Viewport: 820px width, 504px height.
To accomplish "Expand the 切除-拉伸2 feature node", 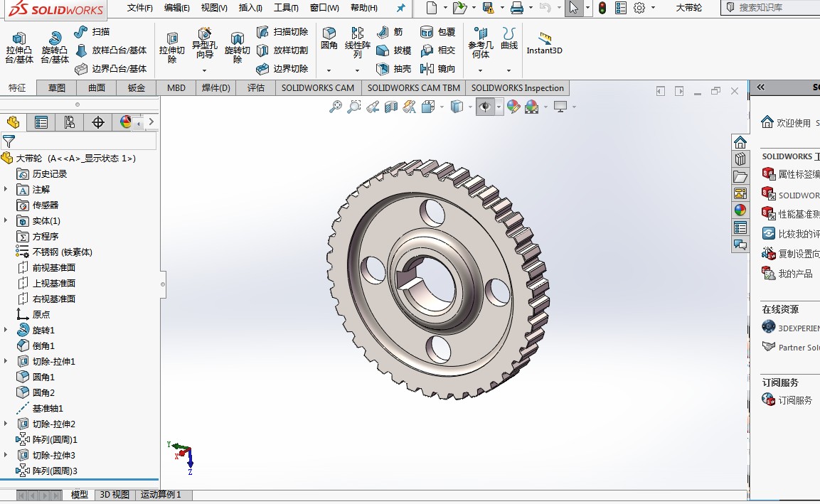I will tap(6, 424).
